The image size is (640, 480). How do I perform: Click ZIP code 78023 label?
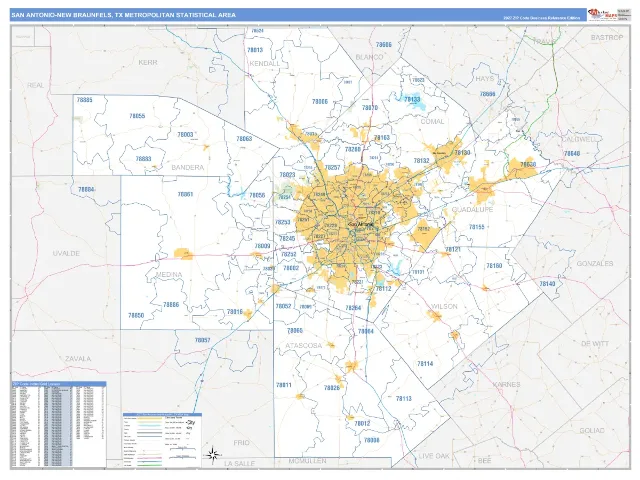pyautogui.click(x=287, y=175)
